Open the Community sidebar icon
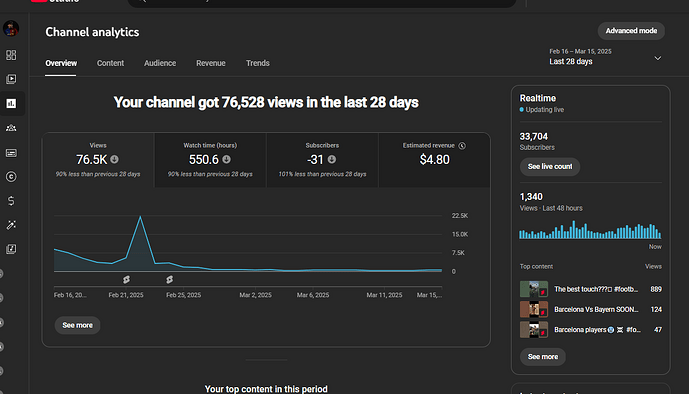Viewport: 689px width, 394px height. [x=11, y=128]
